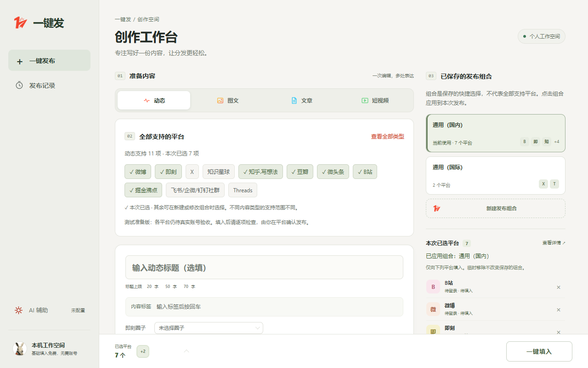Click the video icon on the 短视频 tab
Image resolution: width=588 pixels, height=368 pixels.
[x=365, y=100]
